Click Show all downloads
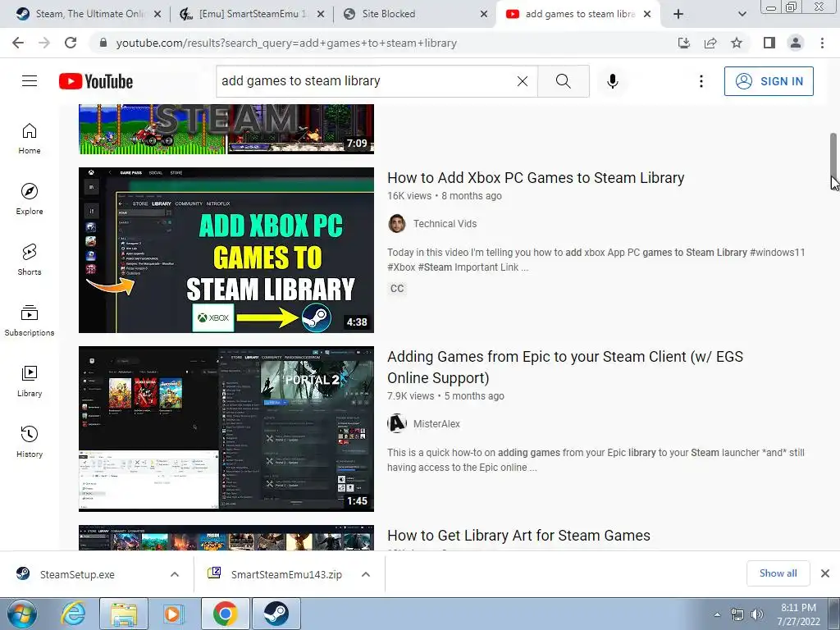Viewport: 840px width, 630px height. (778, 573)
